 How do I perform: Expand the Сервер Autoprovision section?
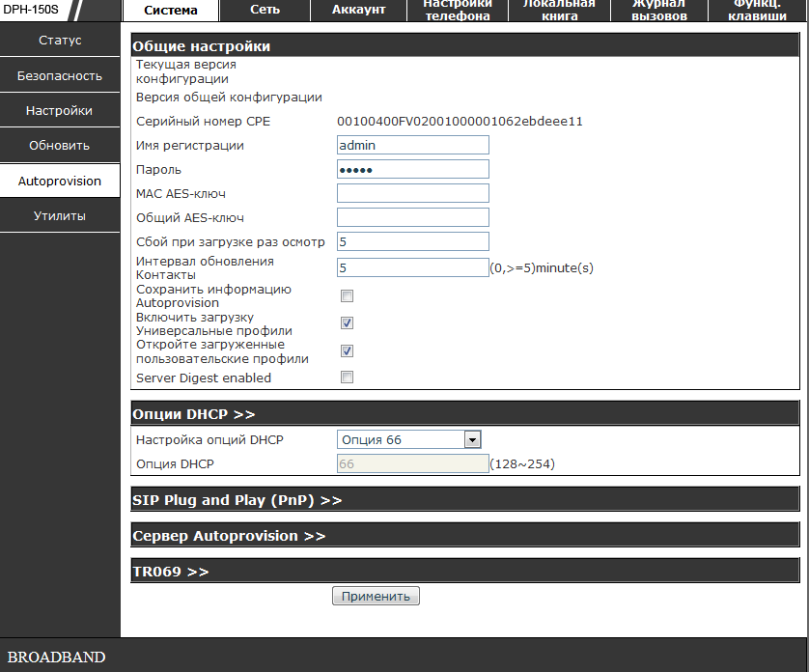click(229, 536)
